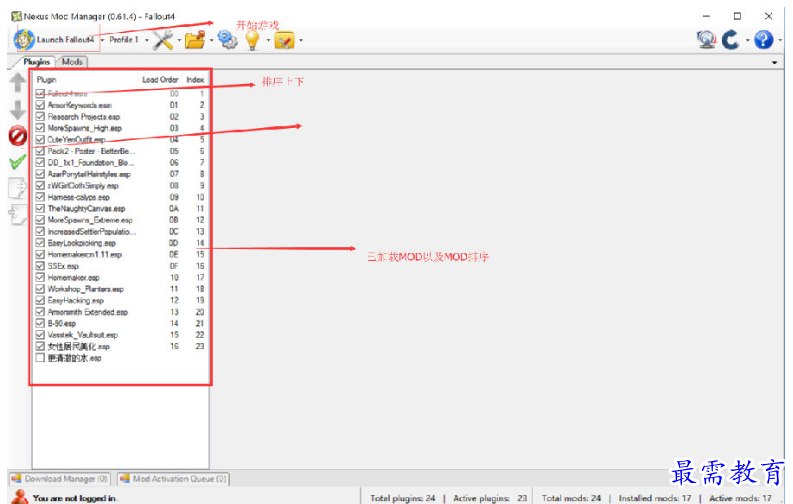Screen dimensions: 793x504
Task: Click the import load order document icon
Action: click(18, 215)
